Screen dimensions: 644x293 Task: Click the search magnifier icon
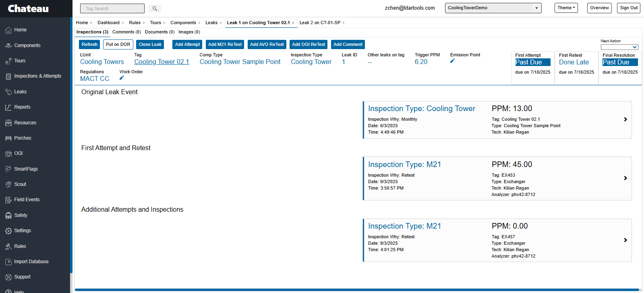(155, 8)
